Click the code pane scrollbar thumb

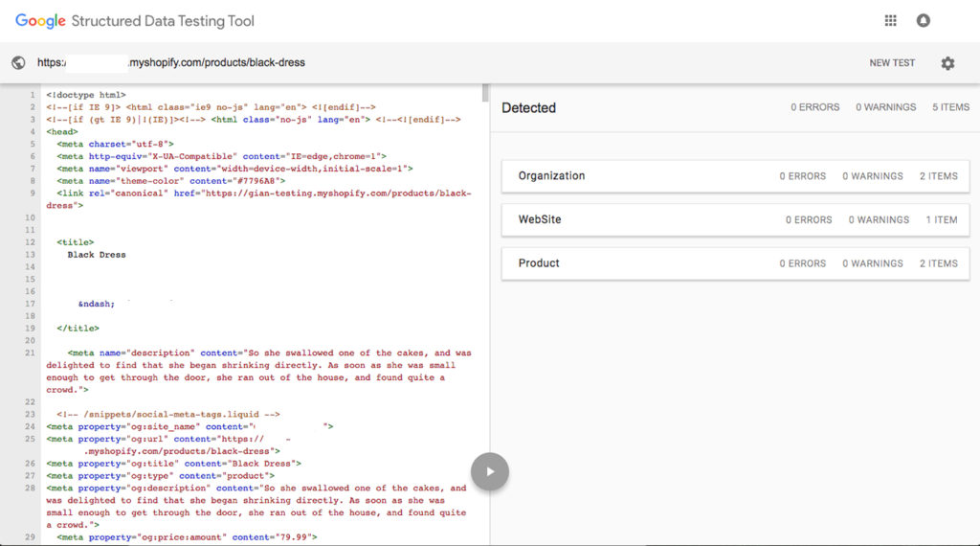tap(485, 93)
